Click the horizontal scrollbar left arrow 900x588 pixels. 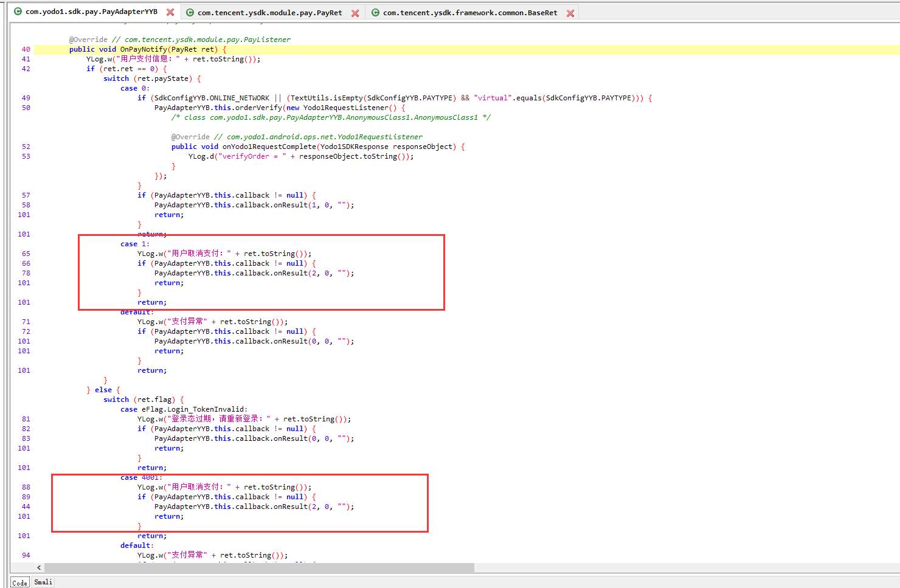(x=39, y=567)
